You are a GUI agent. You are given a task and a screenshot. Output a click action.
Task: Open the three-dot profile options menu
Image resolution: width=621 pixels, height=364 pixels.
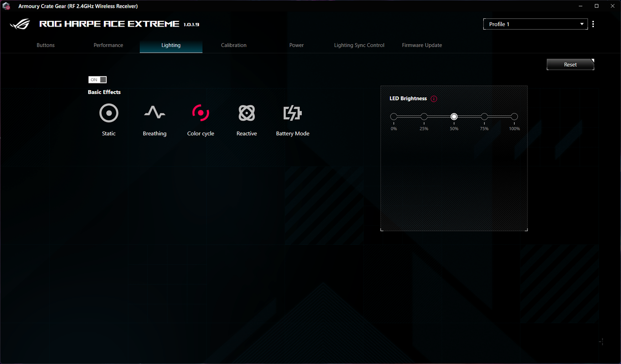point(593,24)
